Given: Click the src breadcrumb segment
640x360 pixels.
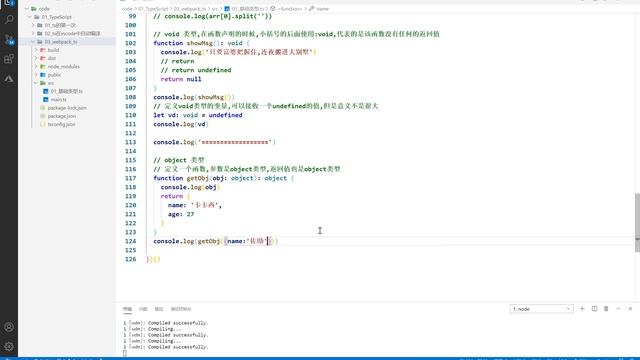Looking at the screenshot, I should pyautogui.click(x=215, y=9).
